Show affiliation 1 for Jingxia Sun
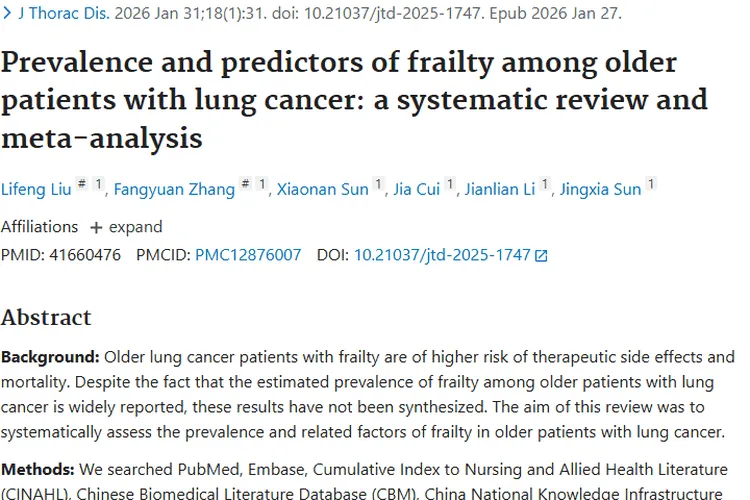The height and width of the screenshot is (500, 750). pyautogui.click(x=651, y=184)
